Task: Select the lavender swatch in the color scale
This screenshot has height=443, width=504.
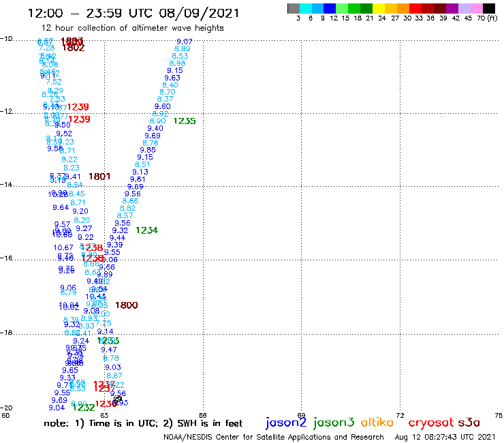Action: (x=464, y=9)
